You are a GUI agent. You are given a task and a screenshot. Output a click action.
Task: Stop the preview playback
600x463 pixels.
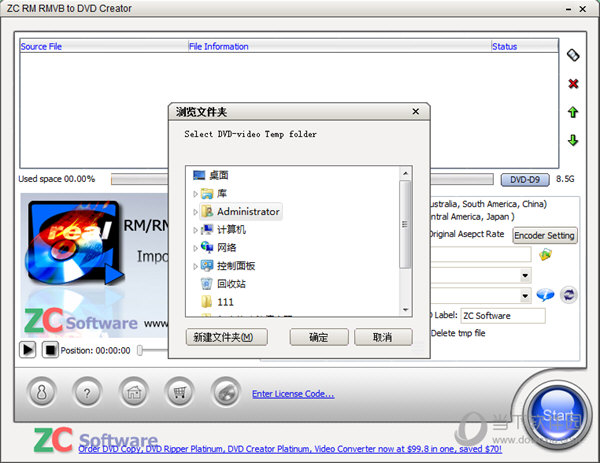coord(50,350)
